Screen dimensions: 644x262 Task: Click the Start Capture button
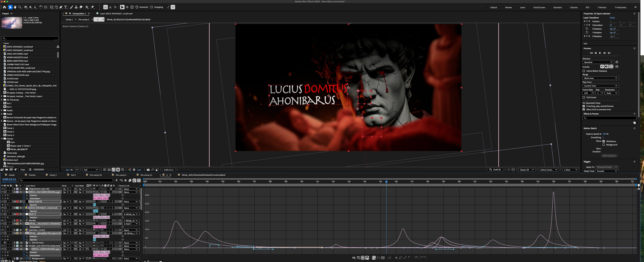(609, 156)
